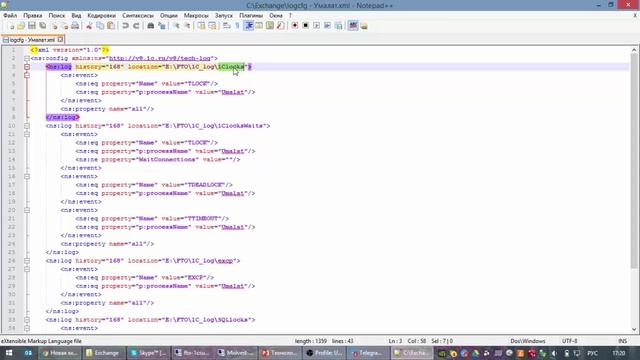Toggle the highlighted indent guide button

point(249,26)
